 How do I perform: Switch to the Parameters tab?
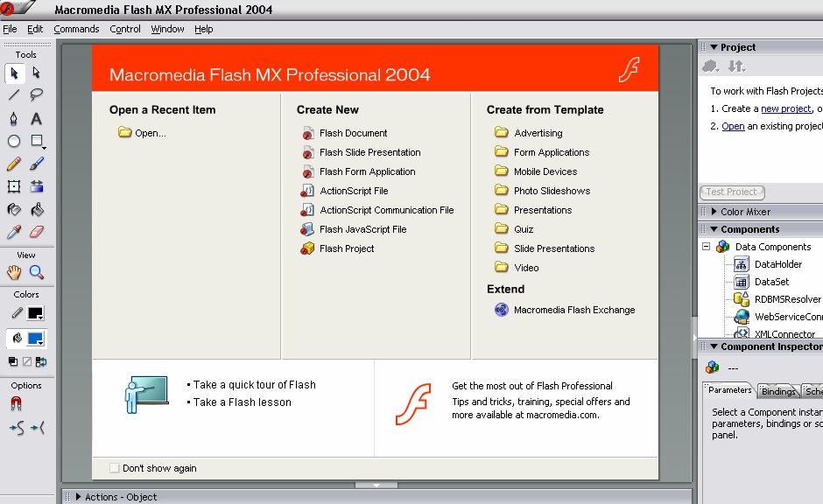point(729,389)
